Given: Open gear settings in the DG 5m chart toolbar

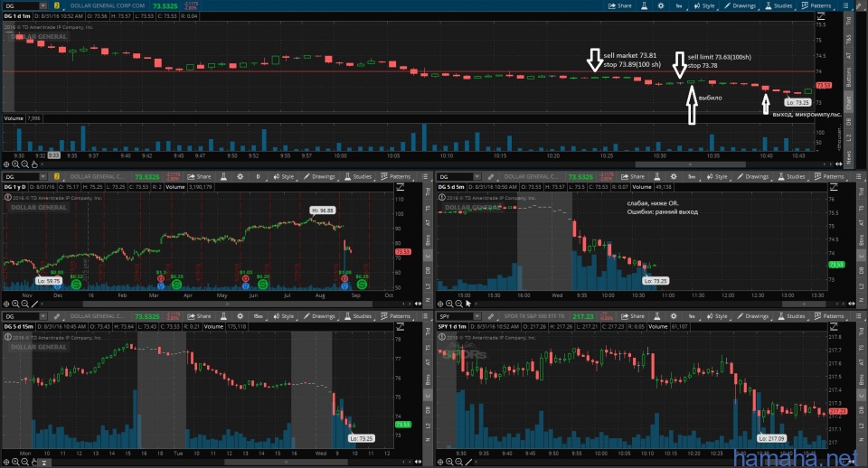Looking at the screenshot, I should 674,176.
